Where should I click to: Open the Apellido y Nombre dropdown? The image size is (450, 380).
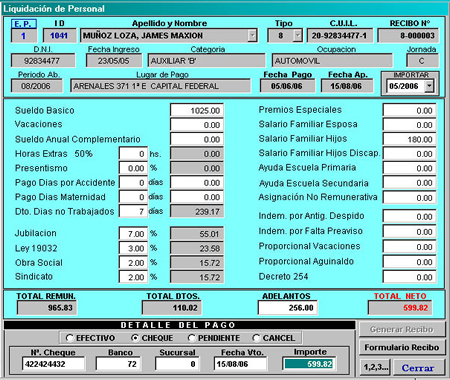[x=253, y=35]
